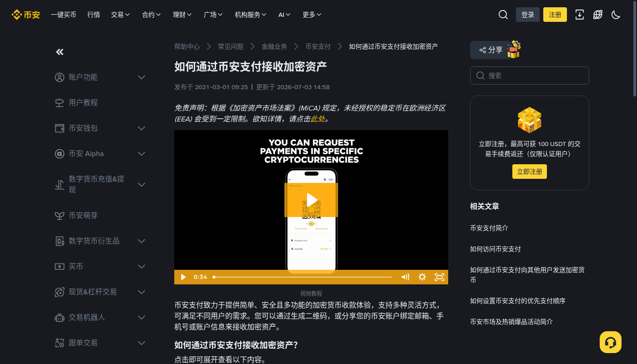The image size is (637, 364).
Task: Open the 更多 header menu
Action: click(x=312, y=15)
